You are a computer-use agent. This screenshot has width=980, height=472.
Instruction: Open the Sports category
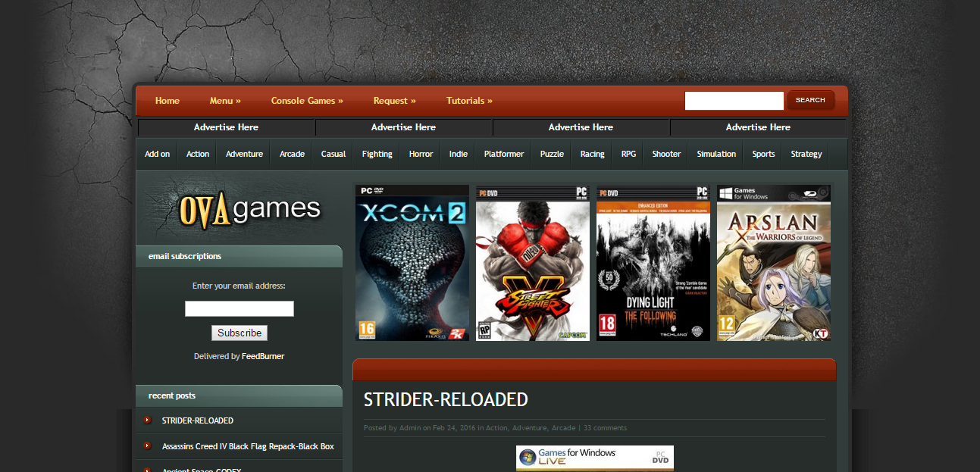[763, 154]
